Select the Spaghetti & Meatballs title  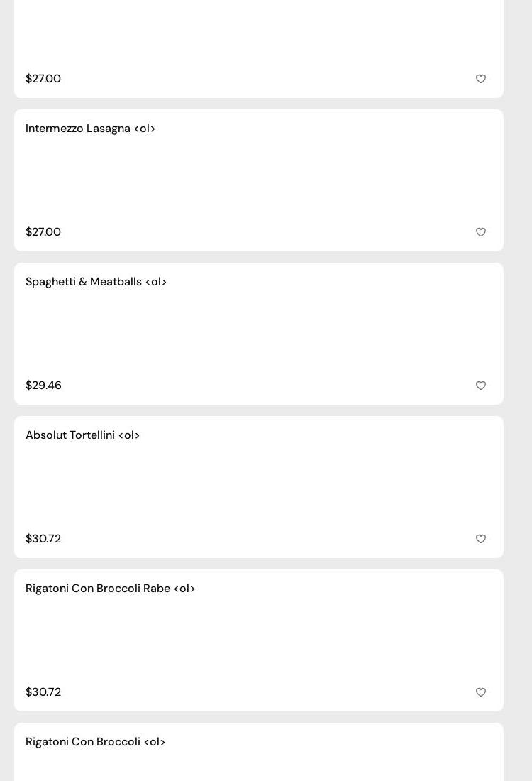[96, 282]
